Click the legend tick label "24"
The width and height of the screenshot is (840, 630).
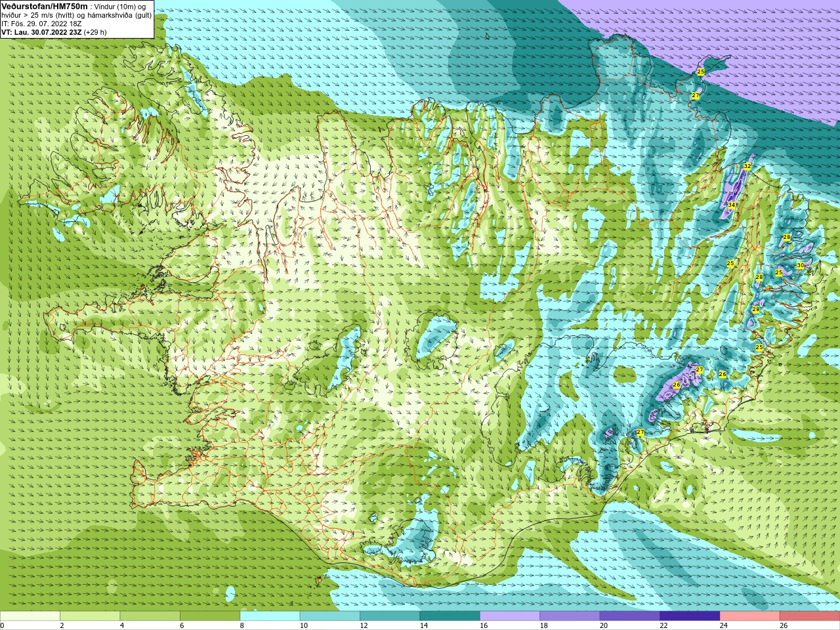[724, 625]
